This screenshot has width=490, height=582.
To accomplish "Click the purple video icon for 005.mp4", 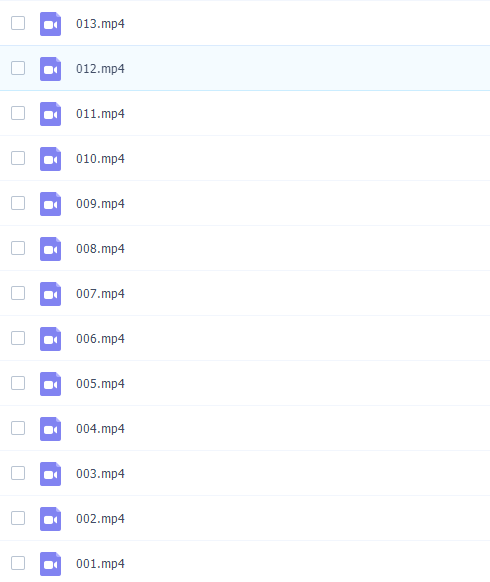I will pos(50,383).
